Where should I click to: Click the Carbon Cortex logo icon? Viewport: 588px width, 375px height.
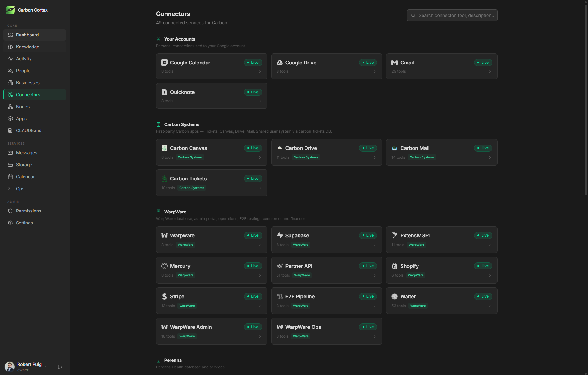(x=10, y=10)
